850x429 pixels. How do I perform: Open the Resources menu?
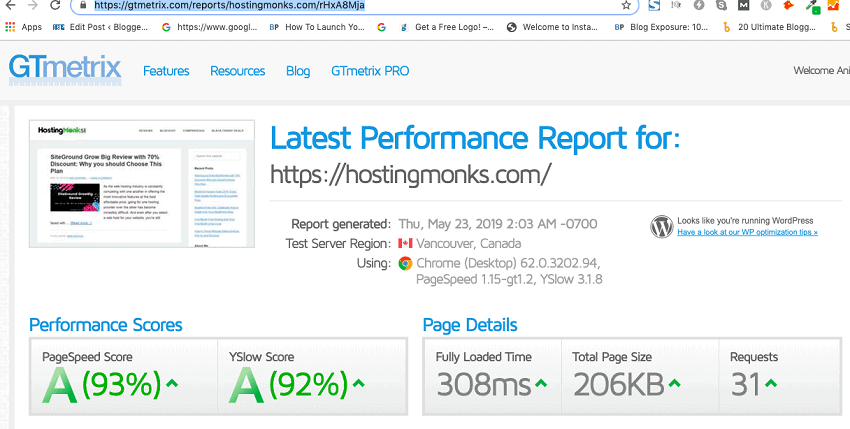[237, 71]
